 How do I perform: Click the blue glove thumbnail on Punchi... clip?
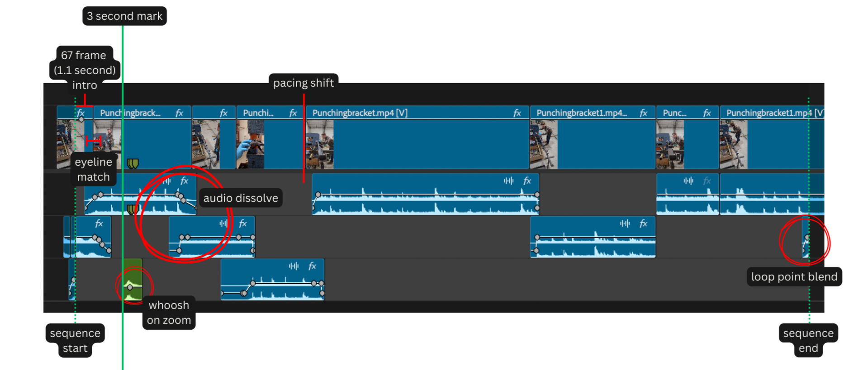[250, 145]
